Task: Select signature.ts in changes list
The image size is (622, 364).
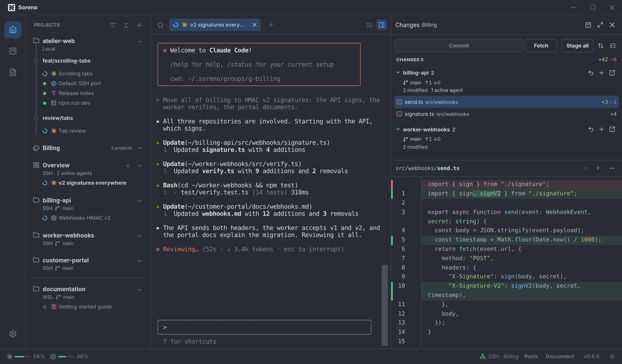Action: click(x=506, y=114)
